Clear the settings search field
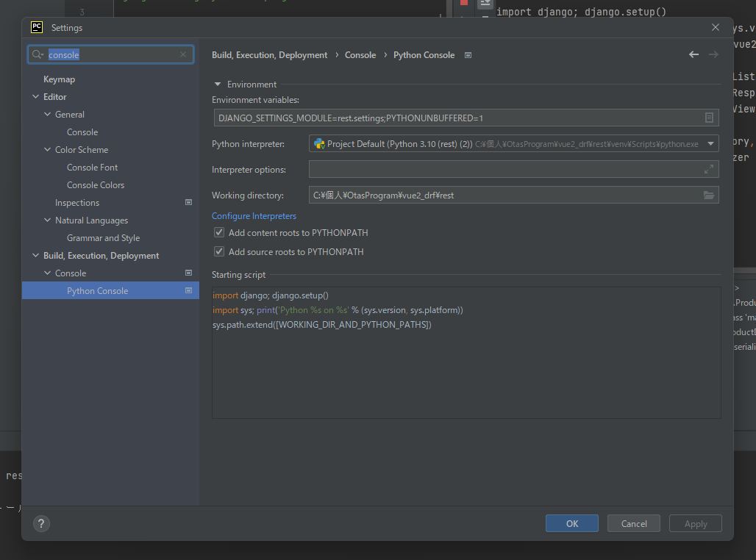Viewport: 756px width, 560px height. pyautogui.click(x=183, y=54)
